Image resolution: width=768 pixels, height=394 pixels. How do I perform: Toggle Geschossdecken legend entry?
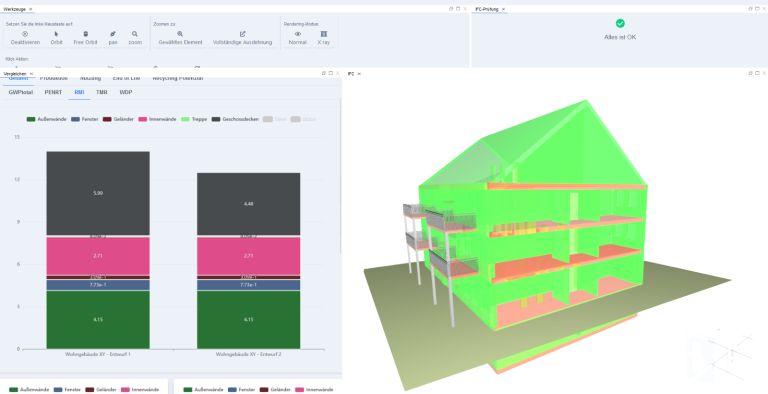(x=235, y=119)
